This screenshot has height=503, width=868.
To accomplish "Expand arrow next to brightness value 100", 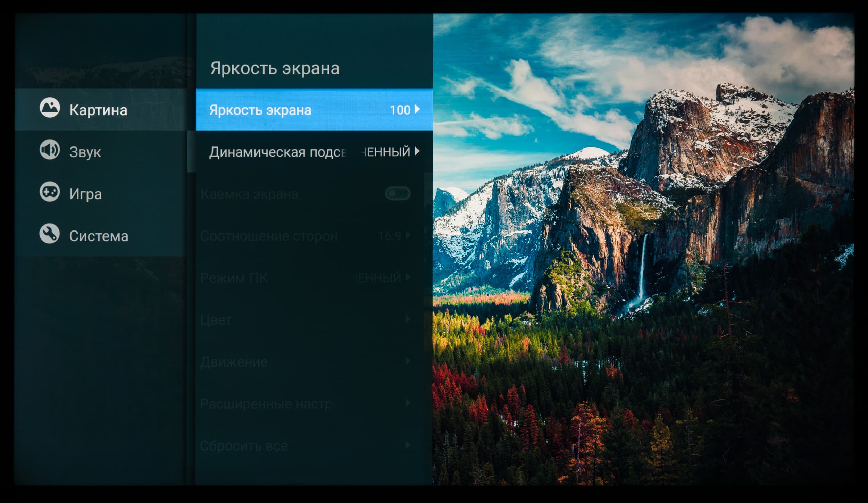I will click(417, 109).
